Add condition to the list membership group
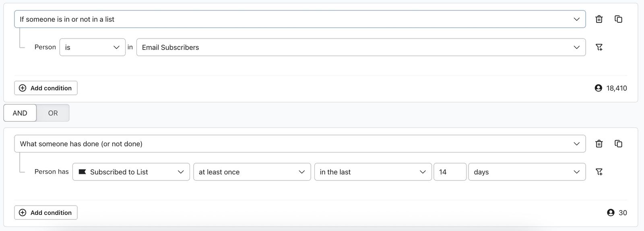This screenshot has height=231, width=644. (x=46, y=88)
